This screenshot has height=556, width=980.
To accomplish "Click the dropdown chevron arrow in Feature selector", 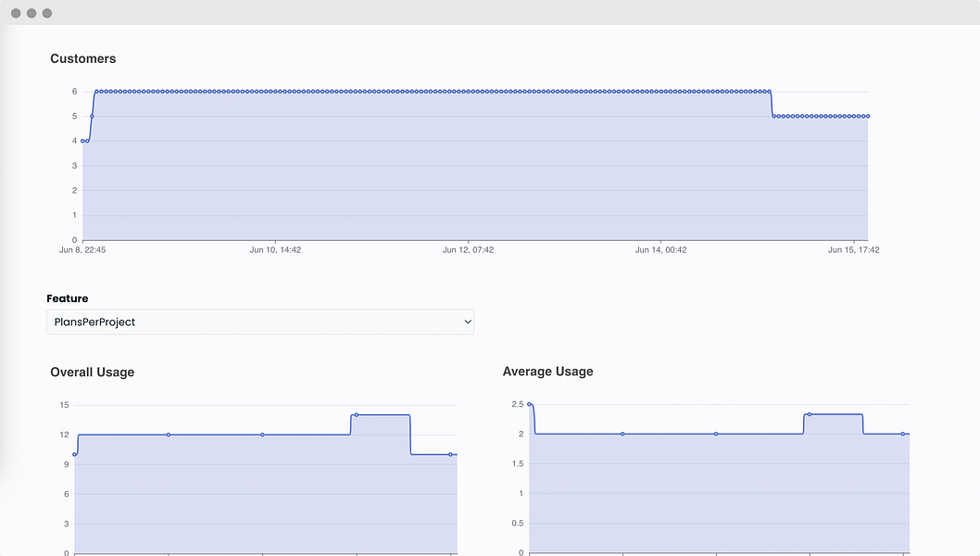I will tap(468, 322).
